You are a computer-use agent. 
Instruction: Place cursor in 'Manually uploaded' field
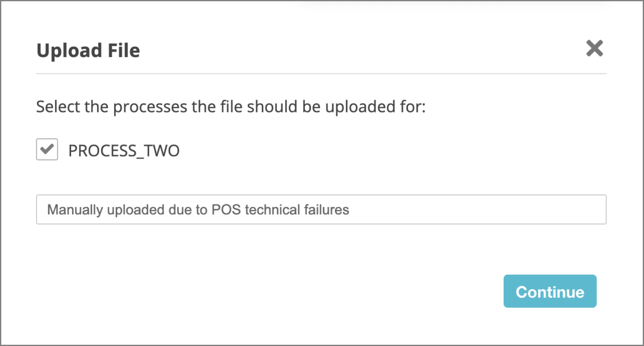[321, 210]
